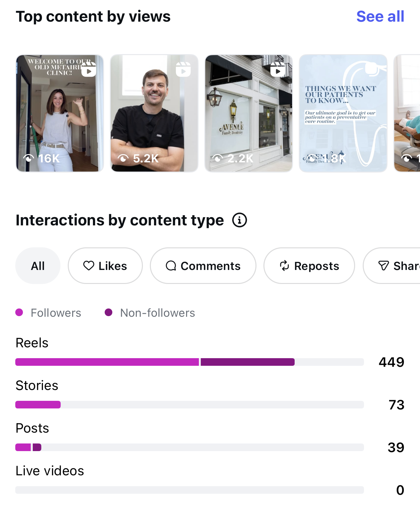This screenshot has height=531, width=420.
Task: Open Things We Want Patients To Know post
Action: pos(343,113)
